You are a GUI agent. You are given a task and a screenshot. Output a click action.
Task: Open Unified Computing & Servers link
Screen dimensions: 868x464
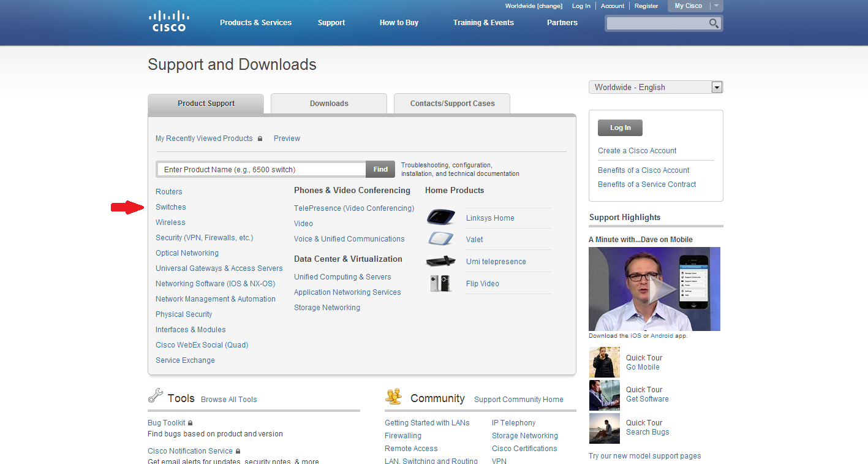coord(342,277)
